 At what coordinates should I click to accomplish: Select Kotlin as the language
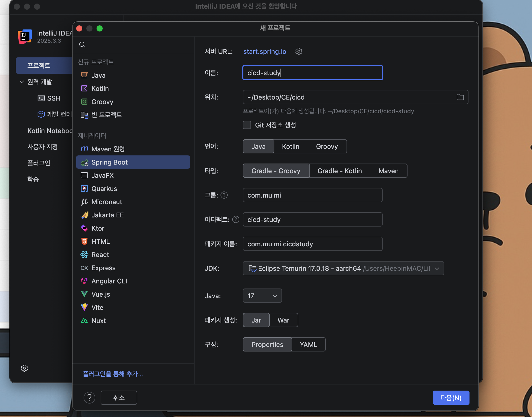[x=291, y=146]
